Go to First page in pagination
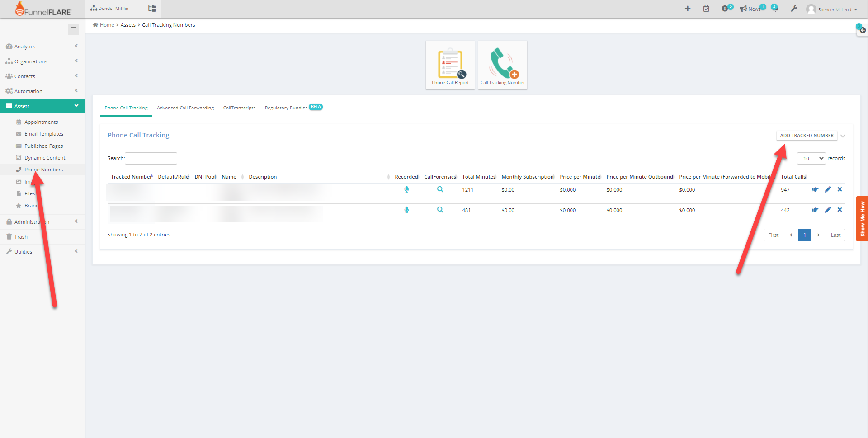 (774, 235)
